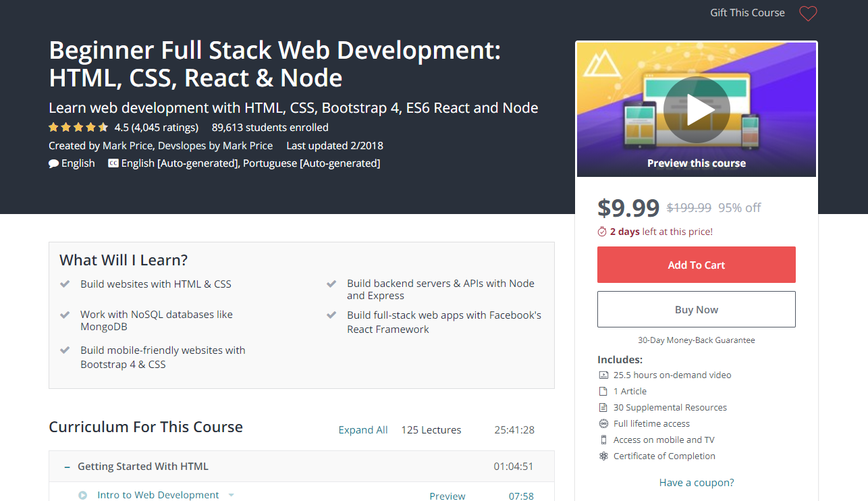
Task: Click the full lifetime access icon
Action: [x=603, y=423]
